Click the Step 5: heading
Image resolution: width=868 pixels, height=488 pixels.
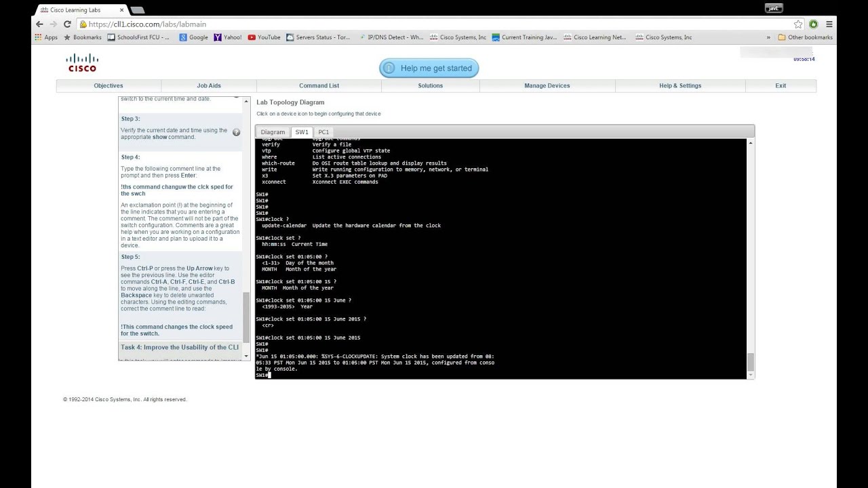pos(130,257)
